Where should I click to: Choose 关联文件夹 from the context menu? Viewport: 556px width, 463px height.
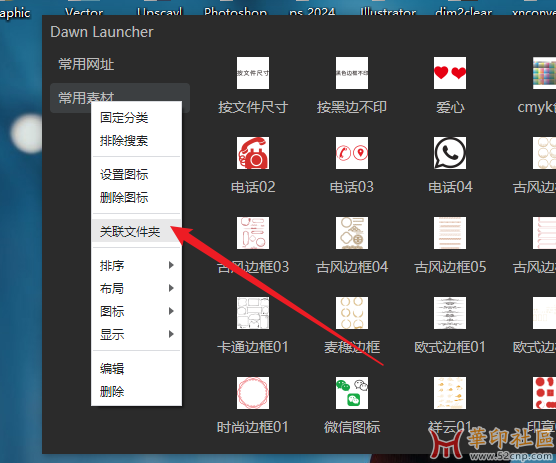(137, 232)
